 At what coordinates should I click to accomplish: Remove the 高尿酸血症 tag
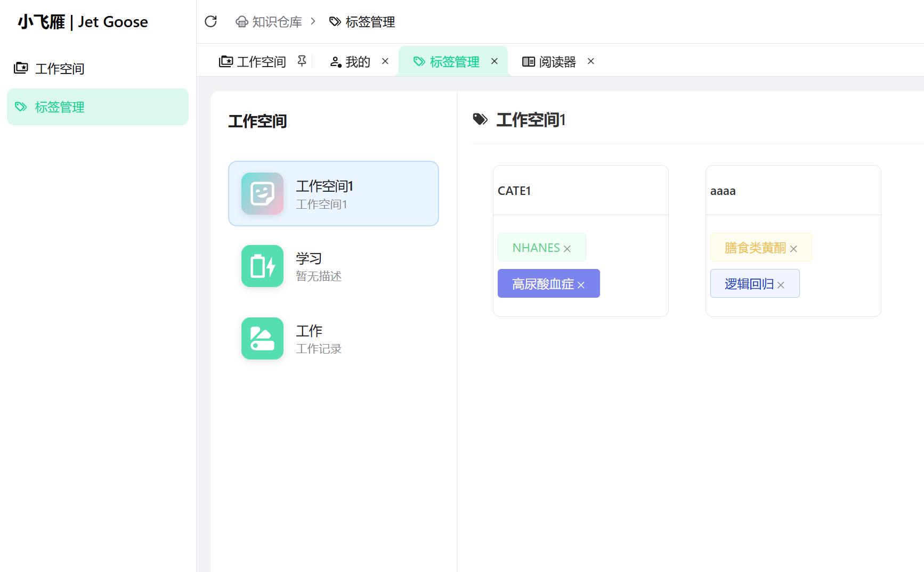(581, 285)
